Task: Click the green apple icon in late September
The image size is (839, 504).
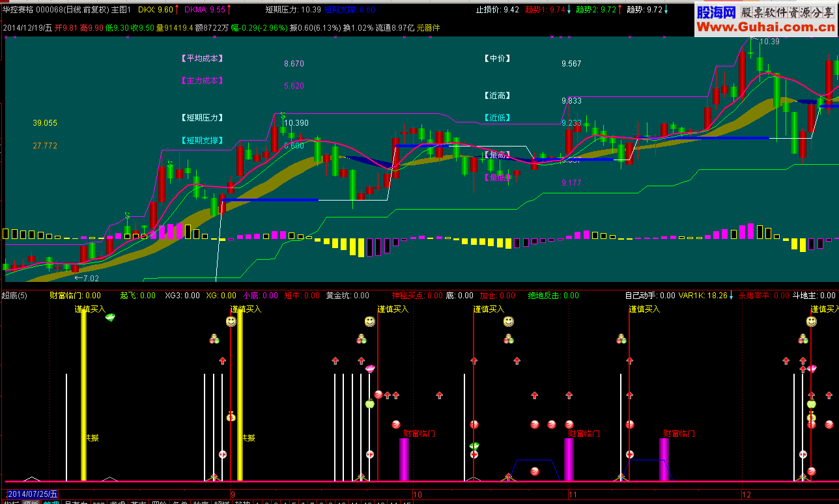Action: (370, 403)
